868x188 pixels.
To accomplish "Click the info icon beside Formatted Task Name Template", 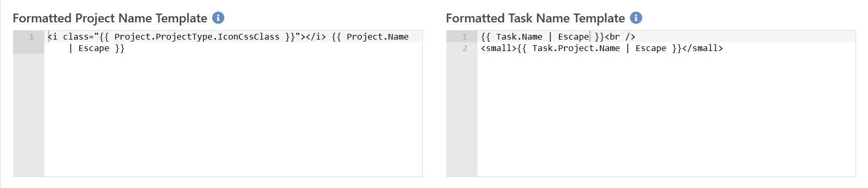I will [636, 18].
